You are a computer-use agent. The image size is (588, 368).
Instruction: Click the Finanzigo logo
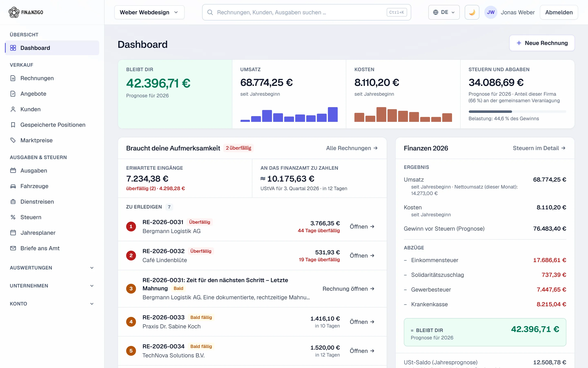coord(26,12)
